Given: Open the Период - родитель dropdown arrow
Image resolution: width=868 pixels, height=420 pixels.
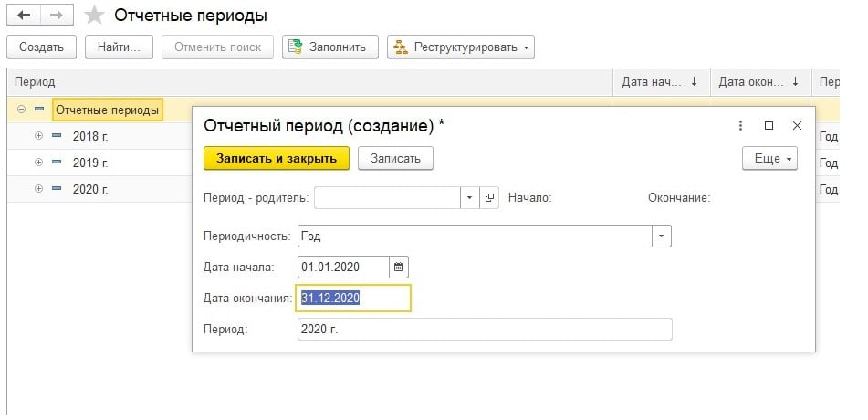Looking at the screenshot, I should pos(469,197).
